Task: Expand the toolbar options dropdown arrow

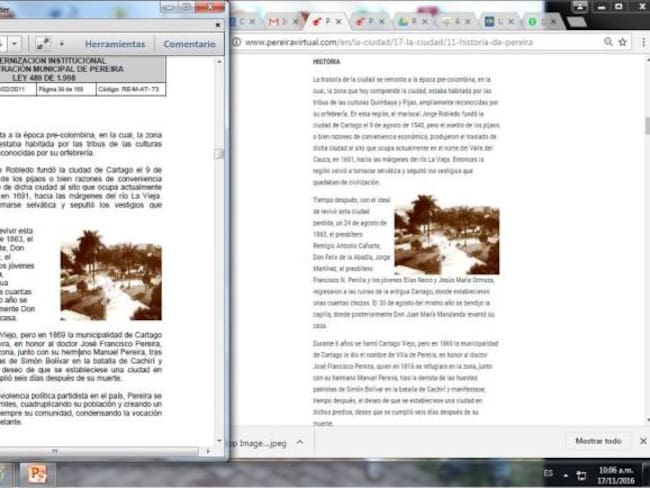Action: coord(62,44)
